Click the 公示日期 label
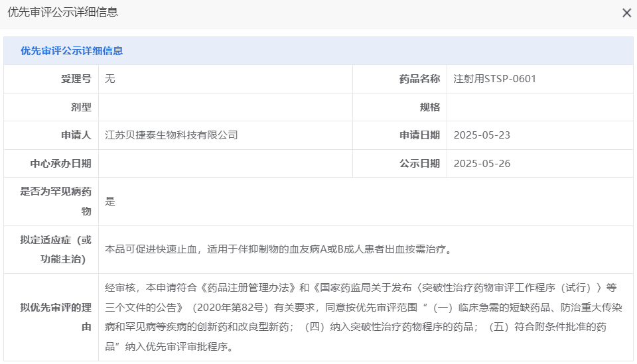637x364 pixels. click(419, 163)
